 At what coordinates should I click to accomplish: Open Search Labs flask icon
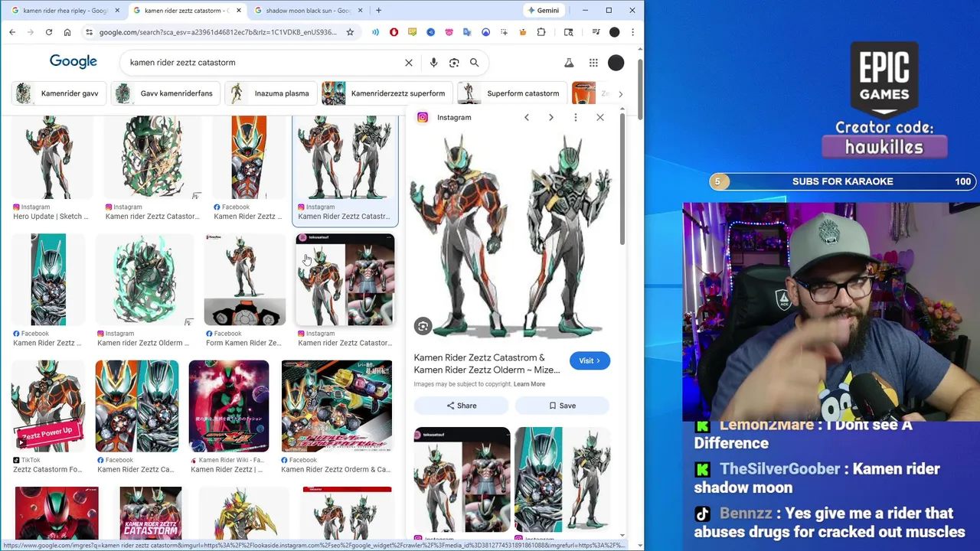[569, 63]
